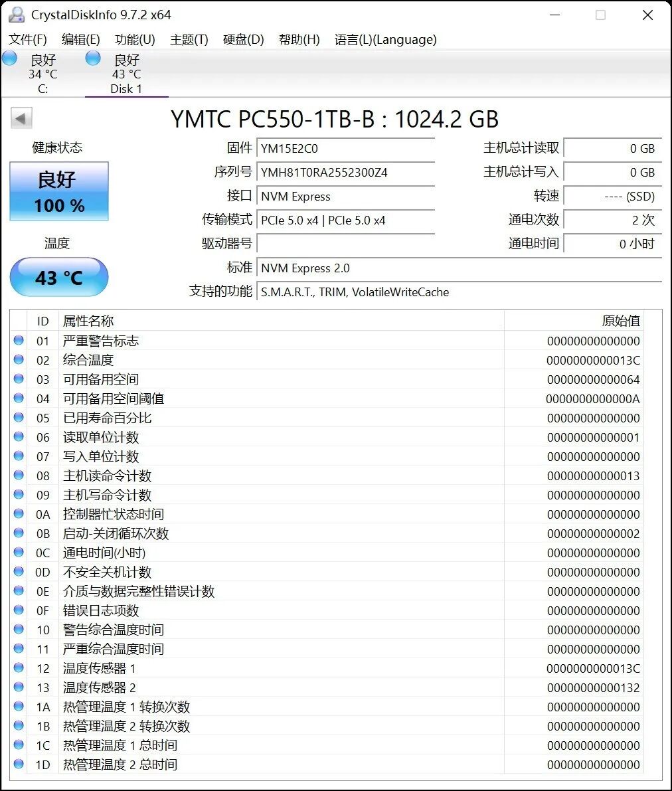The width and height of the screenshot is (672, 791).
Task: Open the 帮助(H) menu
Action: coord(299,39)
